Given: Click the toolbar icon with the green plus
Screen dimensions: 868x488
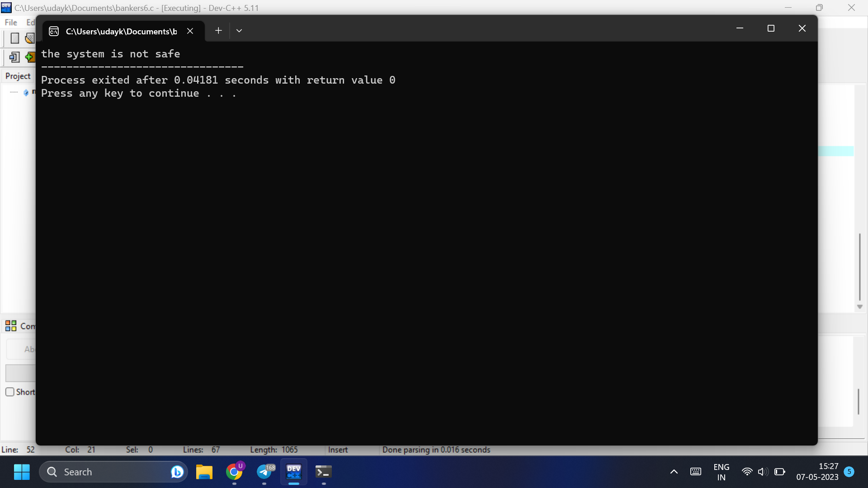Looking at the screenshot, I should [30, 57].
